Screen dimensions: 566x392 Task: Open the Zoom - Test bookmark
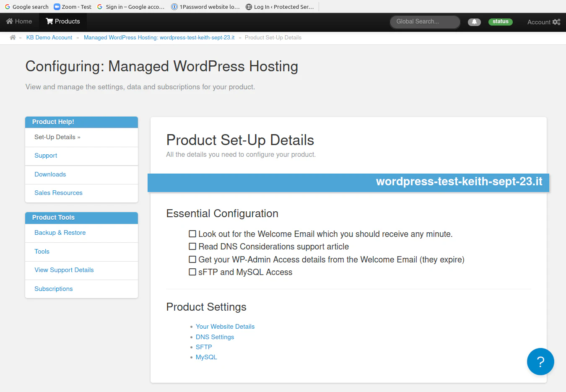pyautogui.click(x=73, y=7)
